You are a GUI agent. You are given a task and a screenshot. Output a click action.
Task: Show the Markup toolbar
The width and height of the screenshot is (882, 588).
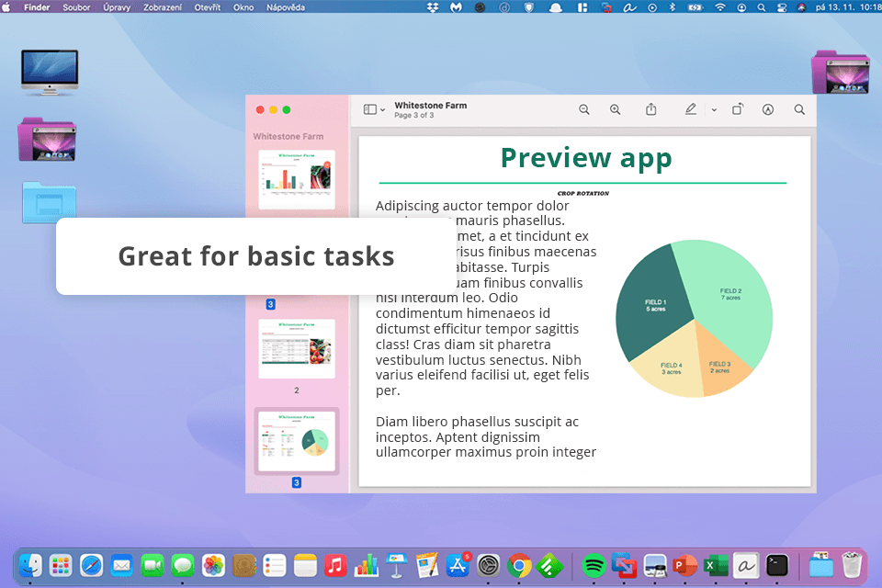point(768,109)
